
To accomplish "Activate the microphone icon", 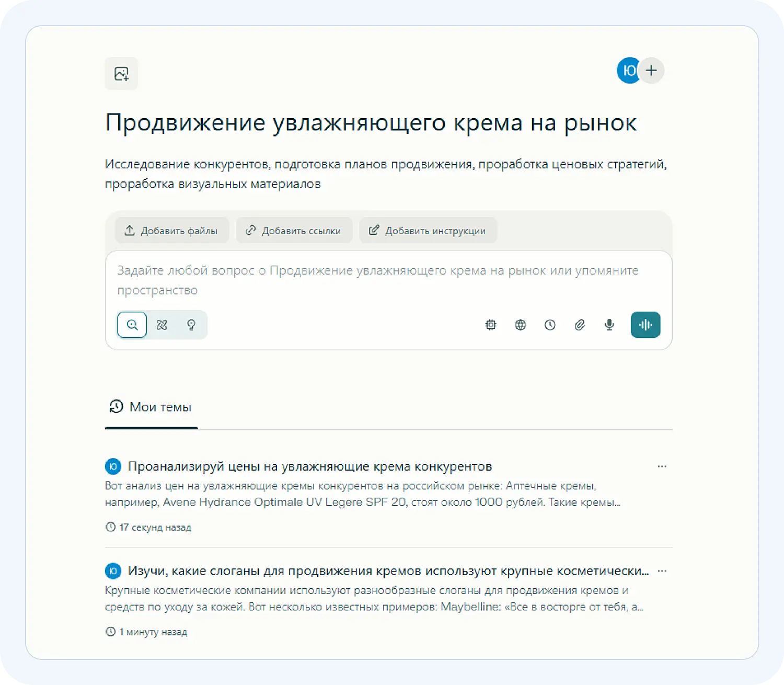I will tap(608, 325).
